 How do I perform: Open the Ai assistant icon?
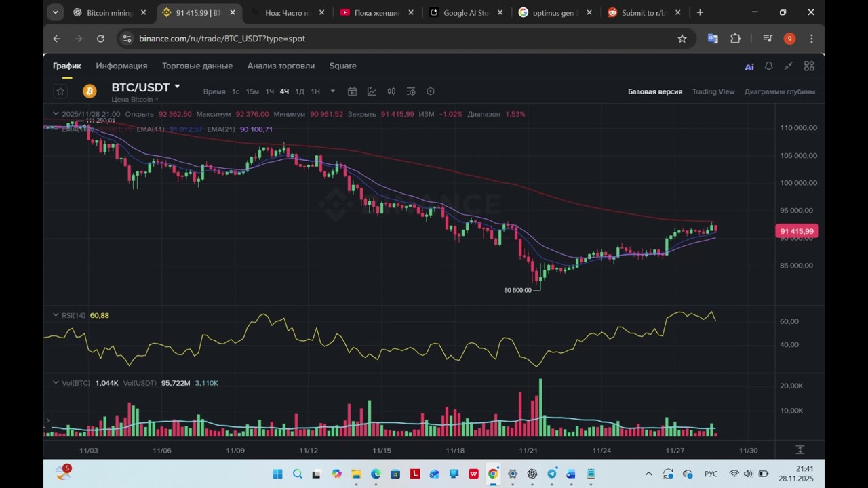click(749, 66)
